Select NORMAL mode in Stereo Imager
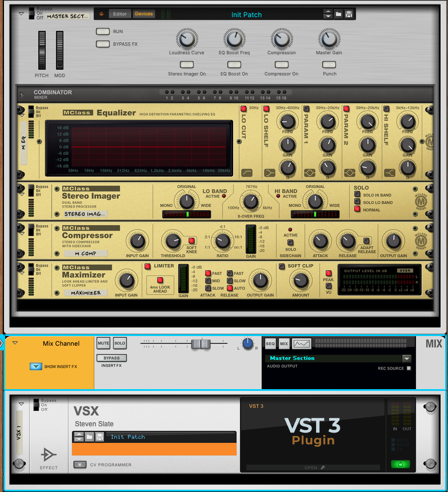The height and width of the screenshot is (492, 448). coord(357,209)
